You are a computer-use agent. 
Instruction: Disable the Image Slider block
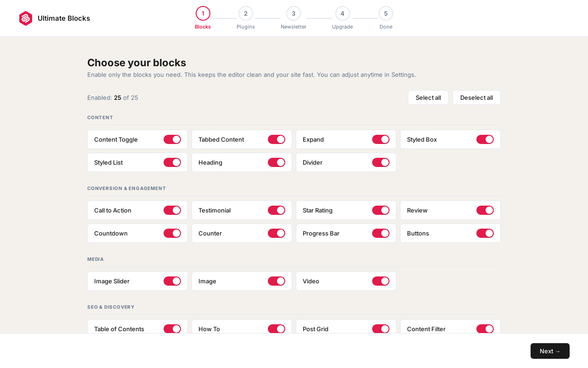[x=172, y=281]
